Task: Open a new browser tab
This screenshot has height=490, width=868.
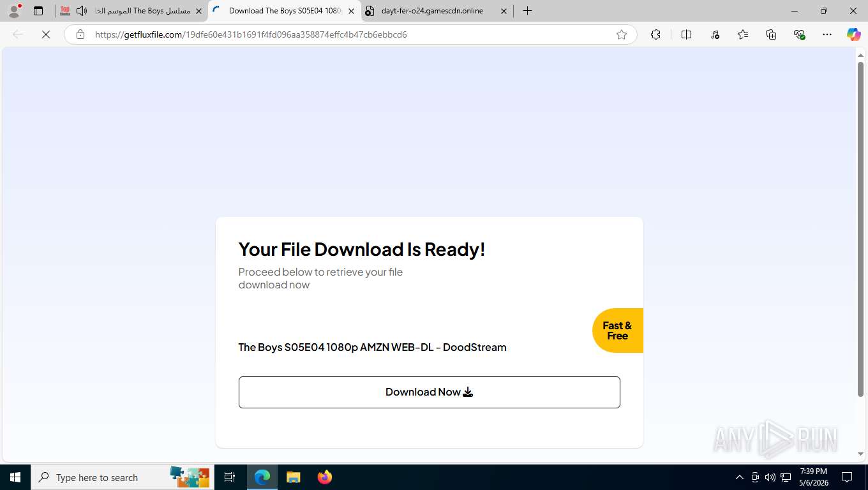Action: 527,11
